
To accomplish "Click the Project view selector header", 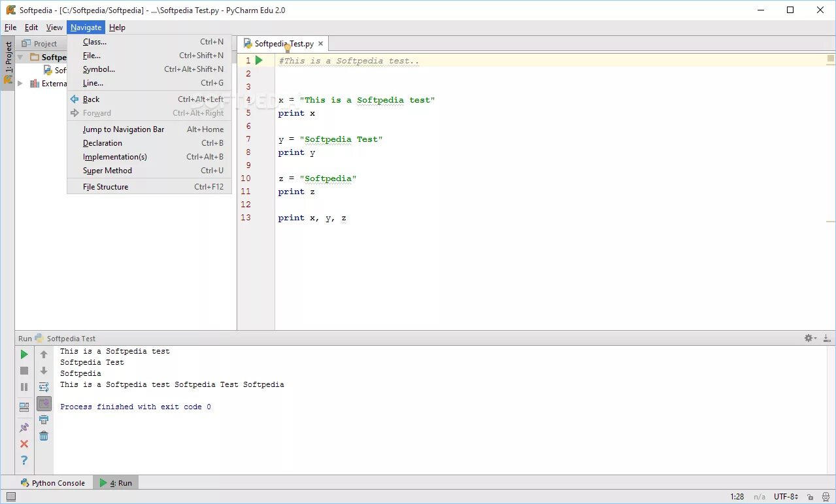I will click(x=41, y=44).
